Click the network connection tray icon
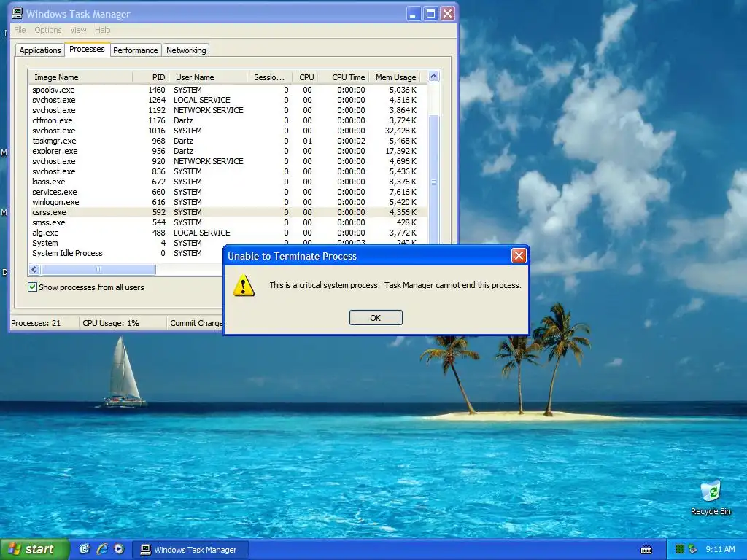The height and width of the screenshot is (560, 747). coord(693,549)
